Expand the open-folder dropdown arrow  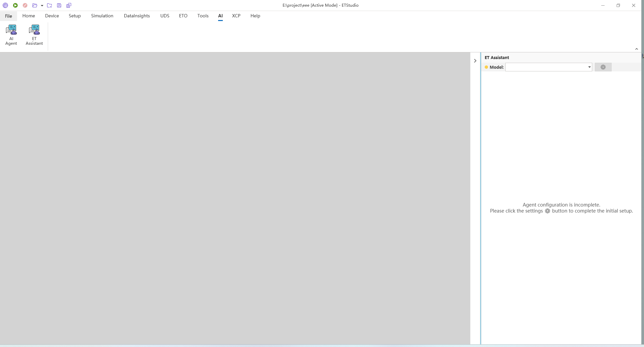(x=42, y=6)
